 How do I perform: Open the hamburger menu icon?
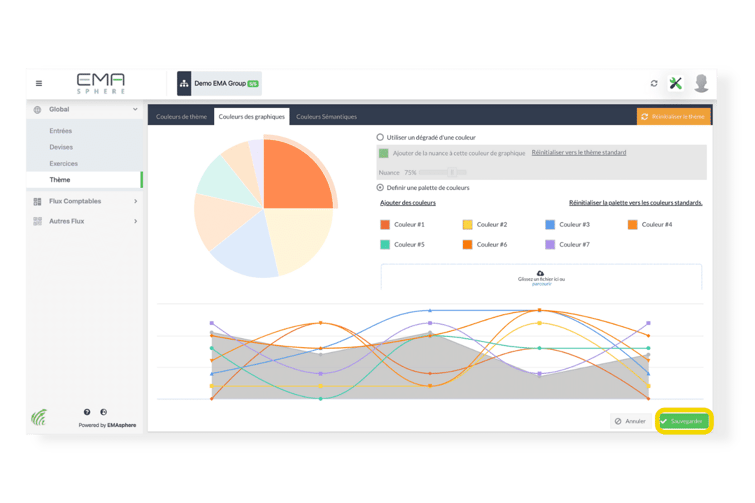39,83
